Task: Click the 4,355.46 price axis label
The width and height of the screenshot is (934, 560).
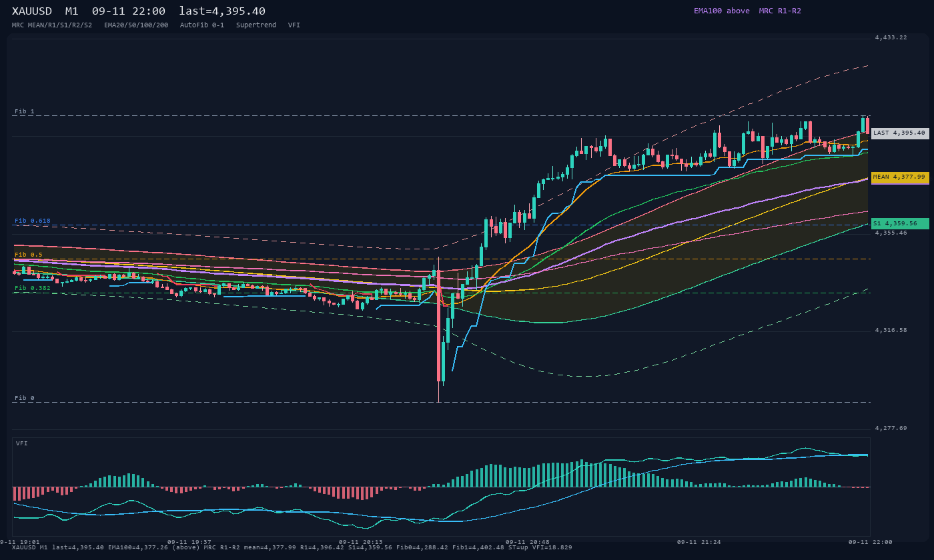Action: (x=891, y=233)
